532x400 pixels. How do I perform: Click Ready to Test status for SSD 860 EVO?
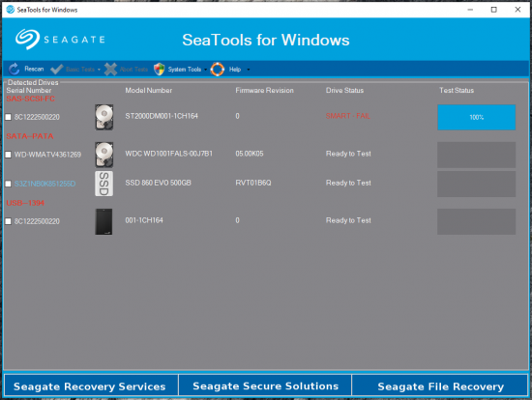[348, 183]
